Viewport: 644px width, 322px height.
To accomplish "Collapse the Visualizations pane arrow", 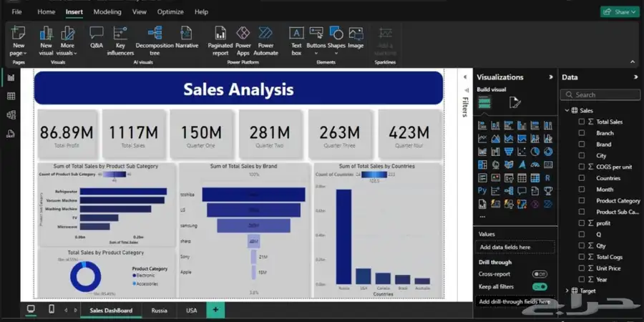I will 551,77.
